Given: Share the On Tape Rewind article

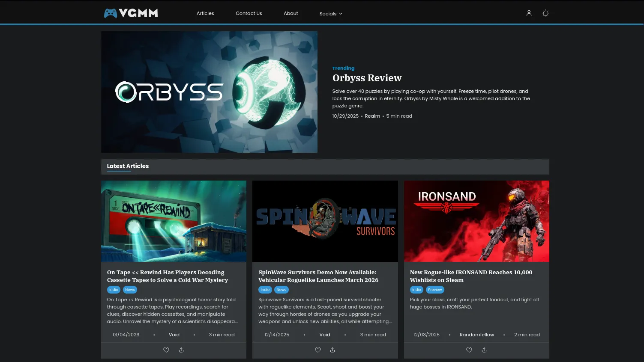Looking at the screenshot, I should [181, 350].
